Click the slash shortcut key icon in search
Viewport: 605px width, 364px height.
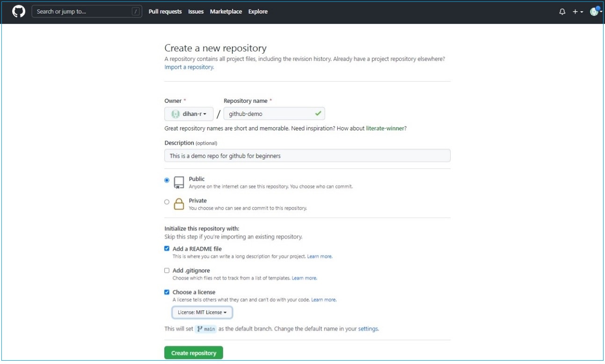(136, 12)
